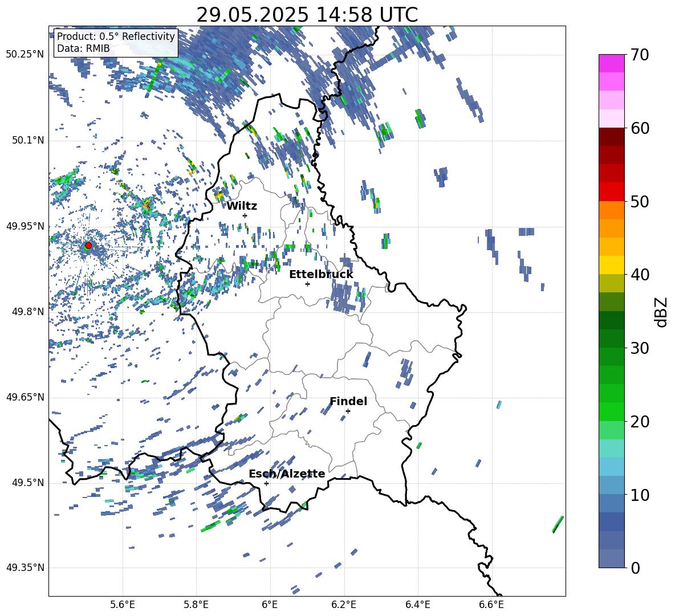Image resolution: width=675 pixels, height=616 pixels.
Task: Click the Esch/Alzette city label
Action: (287, 474)
